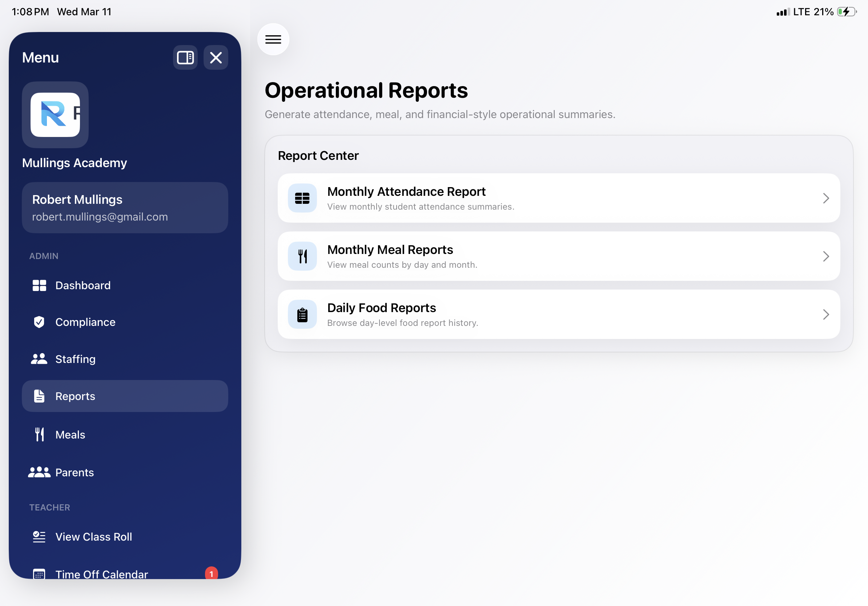The image size is (868, 606).
Task: Open Monthly Meal Reports title
Action: point(390,250)
